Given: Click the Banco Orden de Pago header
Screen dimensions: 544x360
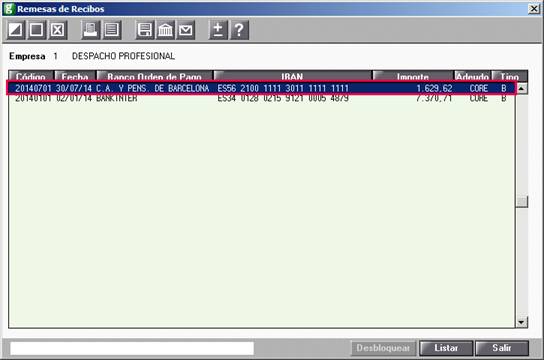Looking at the screenshot, I should pos(154,76).
